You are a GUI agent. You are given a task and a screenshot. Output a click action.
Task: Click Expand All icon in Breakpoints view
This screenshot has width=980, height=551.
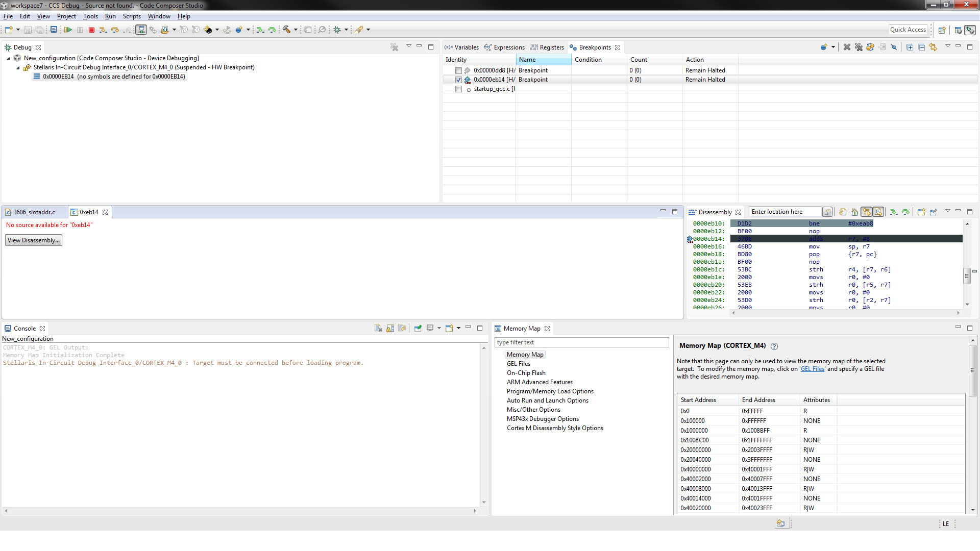coord(910,47)
